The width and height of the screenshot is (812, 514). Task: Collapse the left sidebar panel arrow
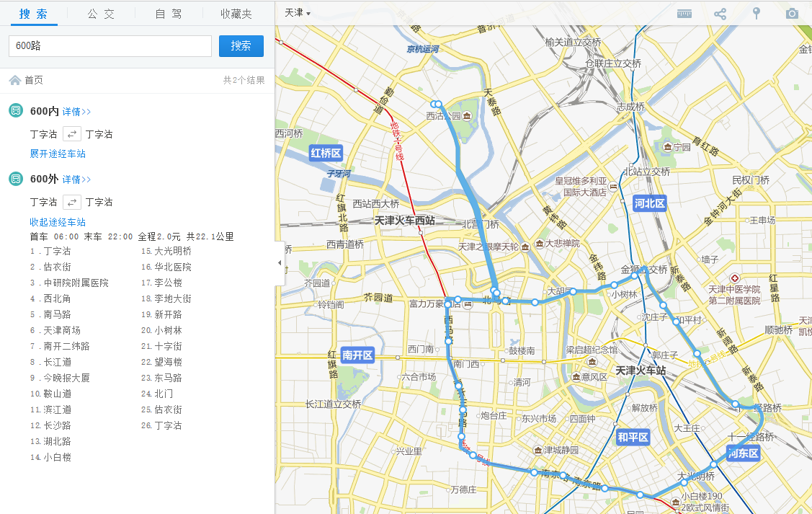click(x=280, y=263)
